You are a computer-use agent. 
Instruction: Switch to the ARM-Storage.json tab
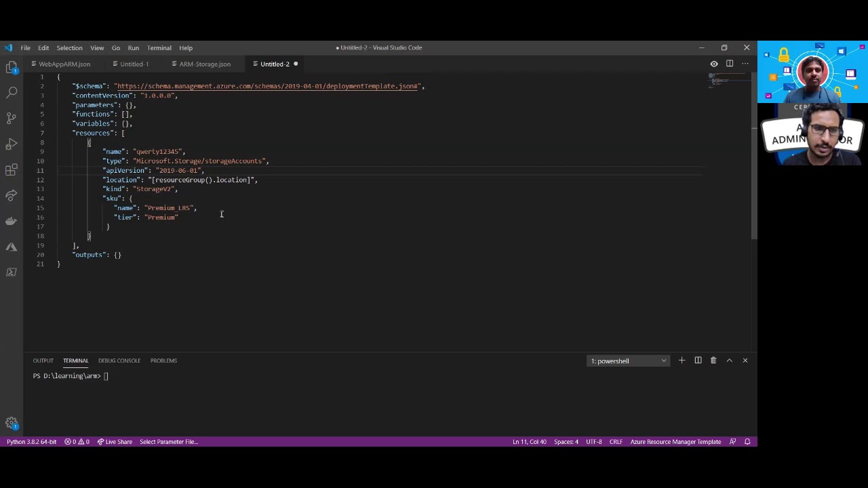click(205, 64)
